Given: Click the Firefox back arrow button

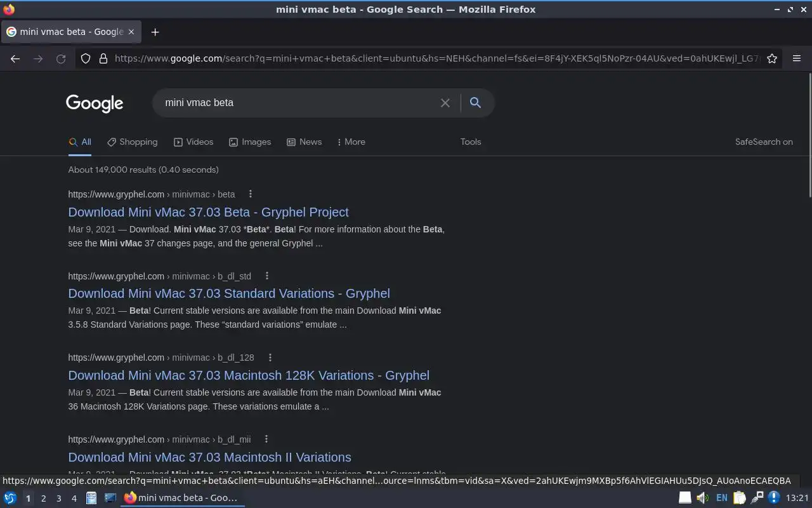Looking at the screenshot, I should pyautogui.click(x=15, y=58).
